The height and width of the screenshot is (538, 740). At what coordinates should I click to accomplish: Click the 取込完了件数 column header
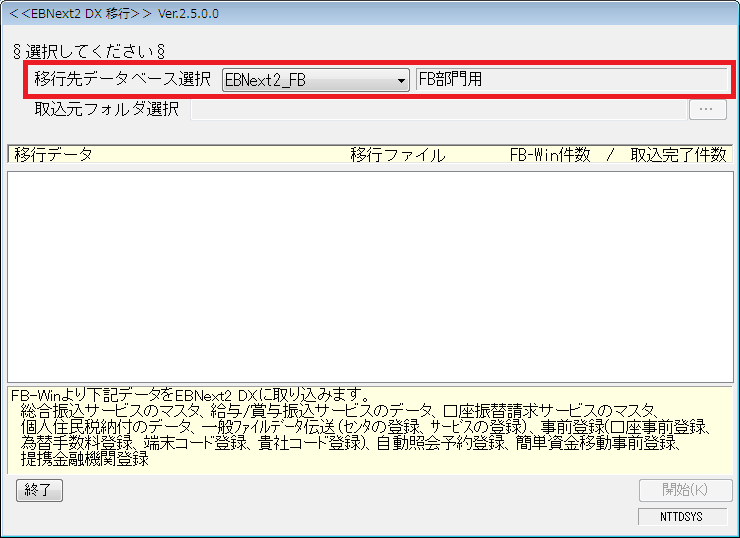tap(678, 154)
